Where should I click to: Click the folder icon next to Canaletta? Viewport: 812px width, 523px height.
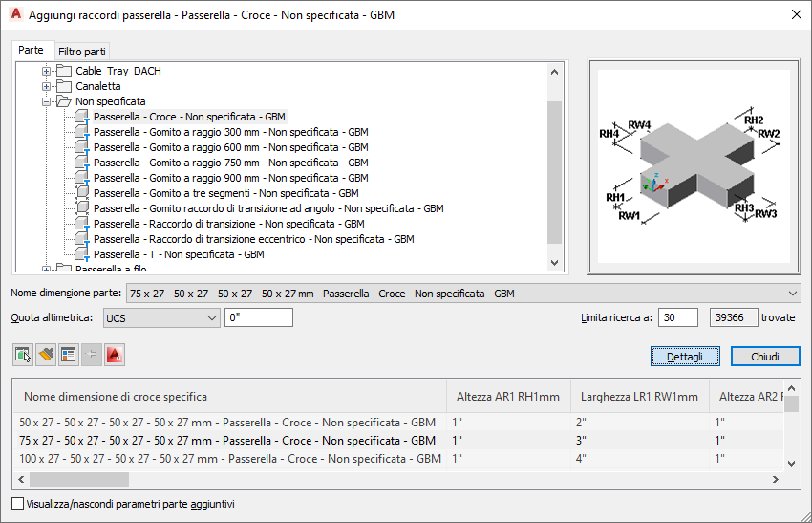pos(64,86)
